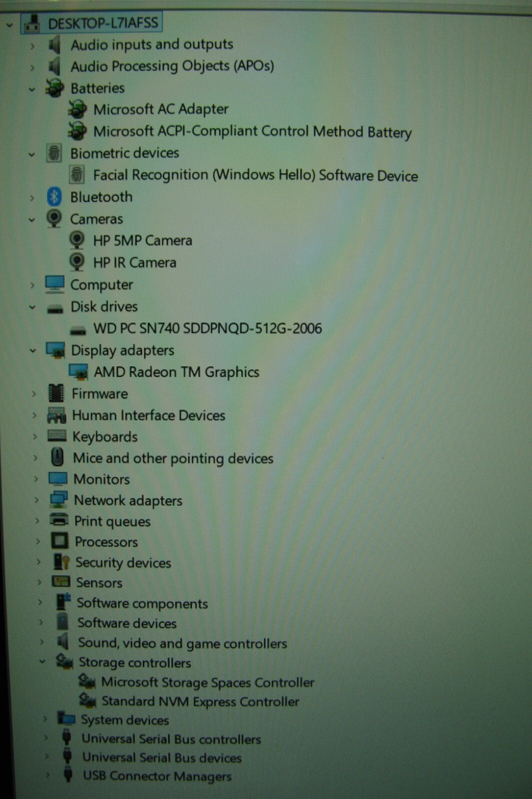The image size is (532, 799).
Task: Expand the Firmware category
Action: click(34, 394)
